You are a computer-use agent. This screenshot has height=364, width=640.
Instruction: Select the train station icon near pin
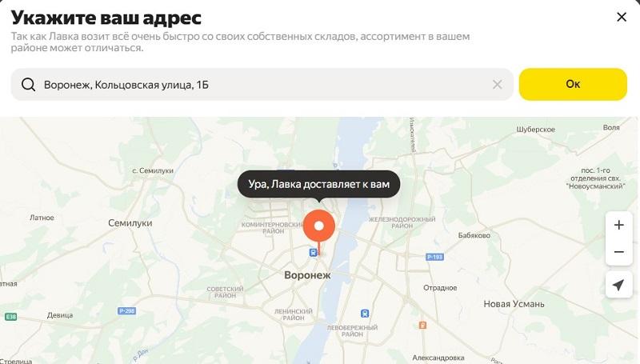313,253
